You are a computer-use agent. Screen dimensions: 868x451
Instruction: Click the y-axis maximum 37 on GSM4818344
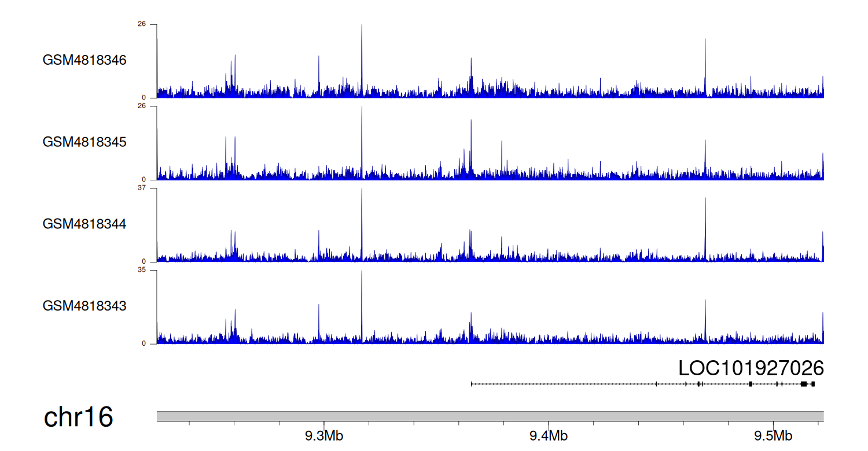pos(141,188)
